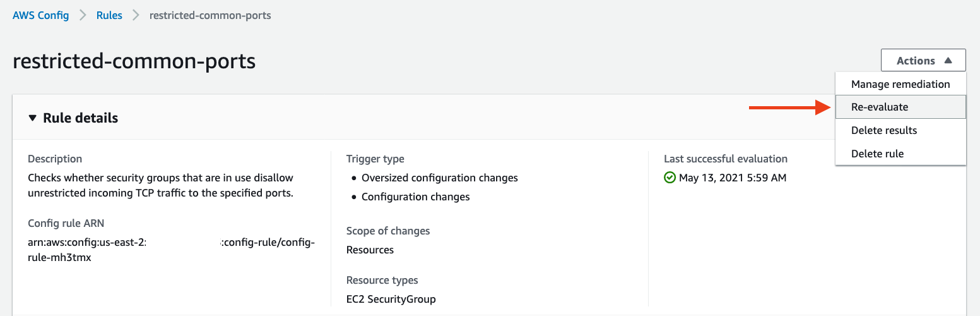Click the red arrow pointing to Re-evaluate
Image resolution: width=980 pixels, height=316 pixels.
click(789, 107)
